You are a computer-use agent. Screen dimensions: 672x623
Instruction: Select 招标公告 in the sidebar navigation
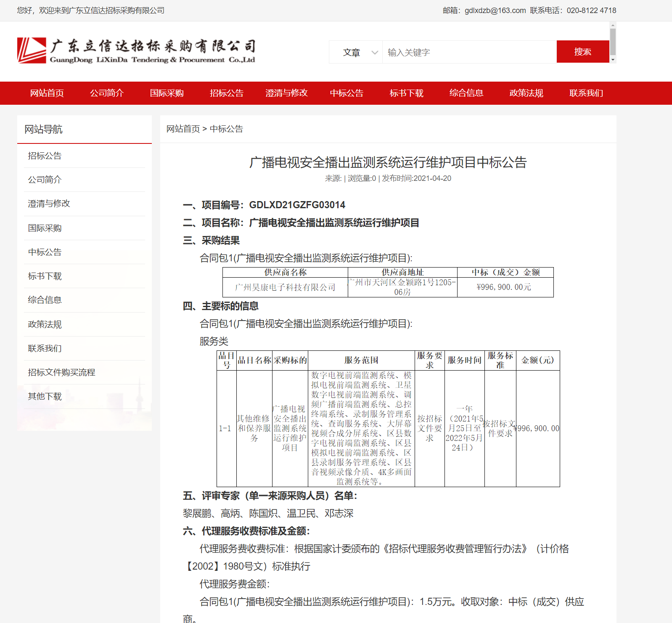click(85, 156)
